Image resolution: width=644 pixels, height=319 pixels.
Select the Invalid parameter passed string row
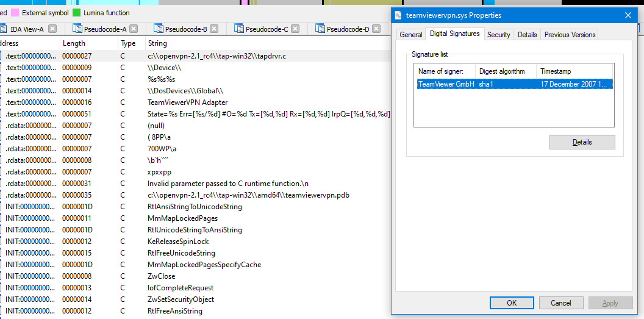(x=195, y=183)
